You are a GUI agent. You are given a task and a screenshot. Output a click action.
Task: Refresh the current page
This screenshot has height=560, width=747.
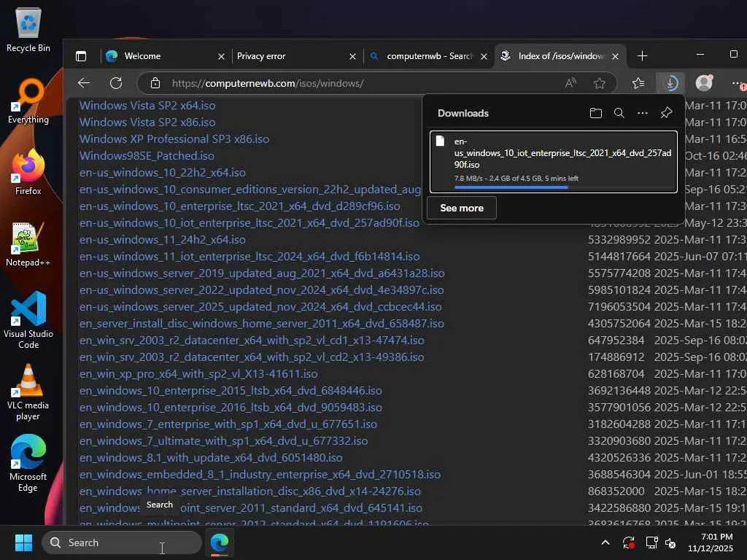click(116, 83)
